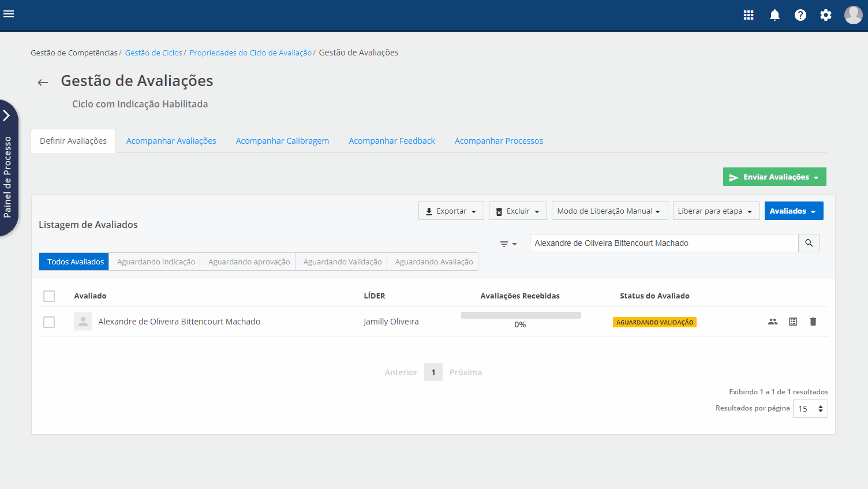Change the results per page selector
Viewport: 868px width, 489px height.
[x=810, y=409]
